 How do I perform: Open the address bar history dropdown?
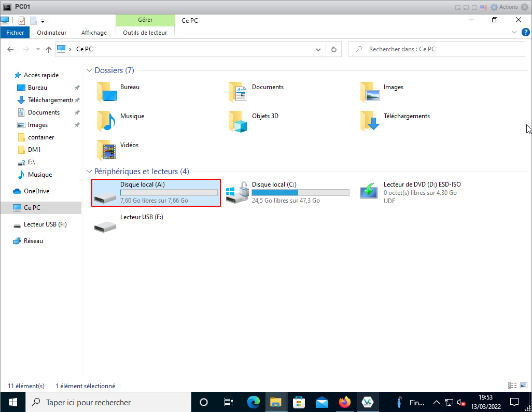tap(318, 49)
